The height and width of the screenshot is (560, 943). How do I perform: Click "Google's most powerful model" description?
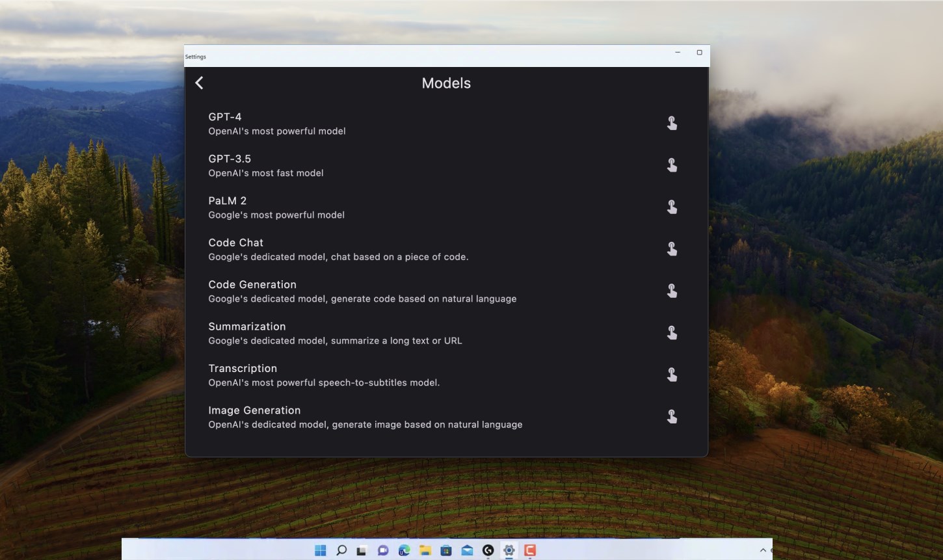pos(276,215)
